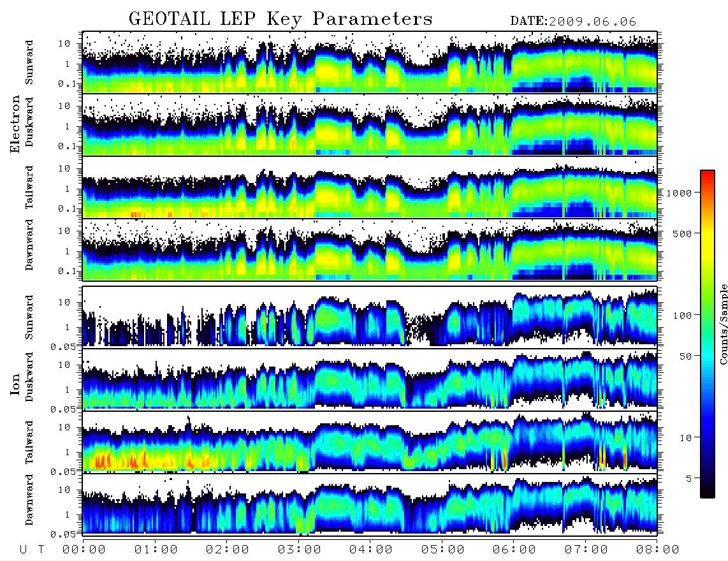Click the GEOTAIL LEP Key Parameters title
728x561 pixels.
(x=280, y=19)
